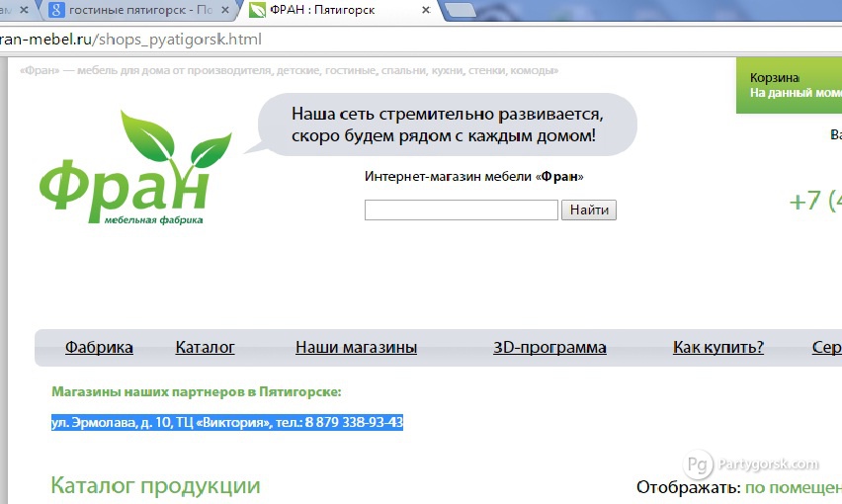
Task: Close the гостиные пятигорск tab
Action: point(225,10)
